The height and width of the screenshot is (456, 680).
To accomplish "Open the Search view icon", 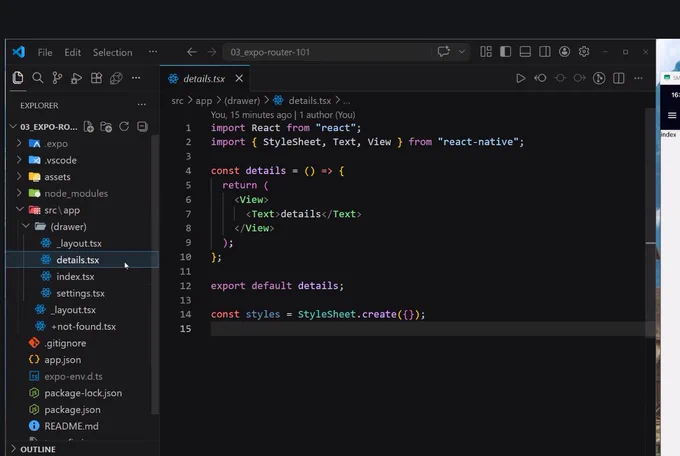I will tap(38, 78).
